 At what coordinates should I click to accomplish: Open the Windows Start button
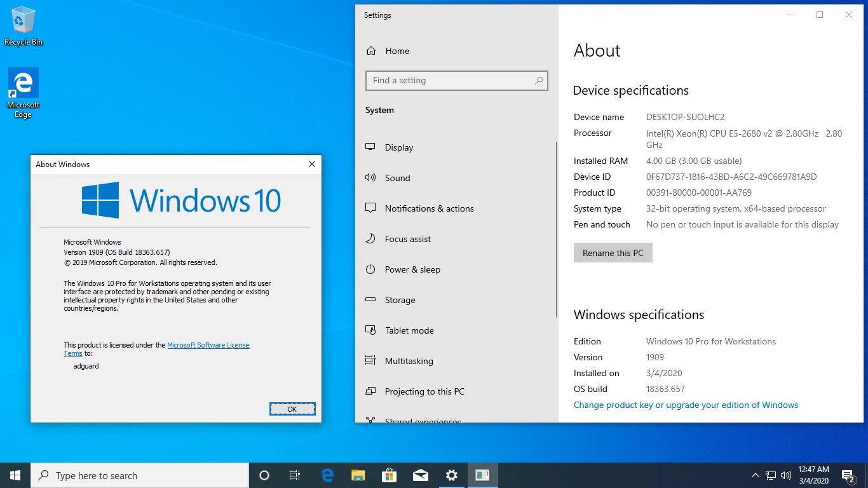pyautogui.click(x=15, y=475)
